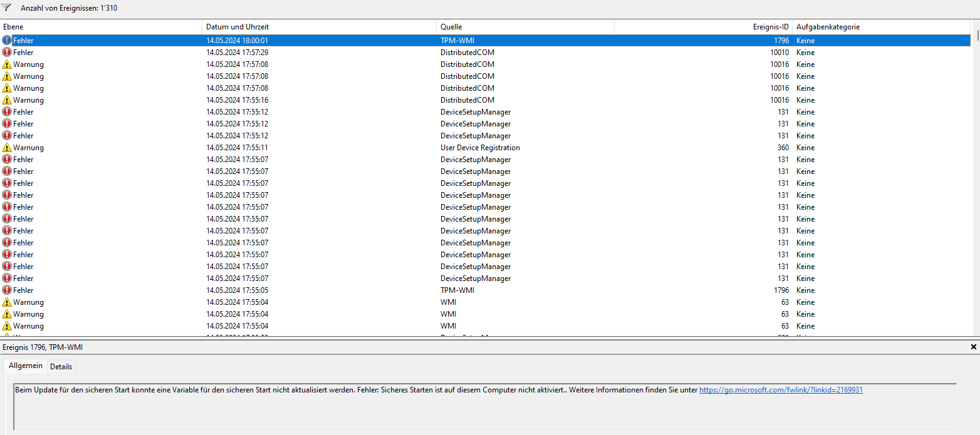Sort by the Ereignis-ID column header
The width and height of the screenshot is (980, 435).
(x=703, y=27)
